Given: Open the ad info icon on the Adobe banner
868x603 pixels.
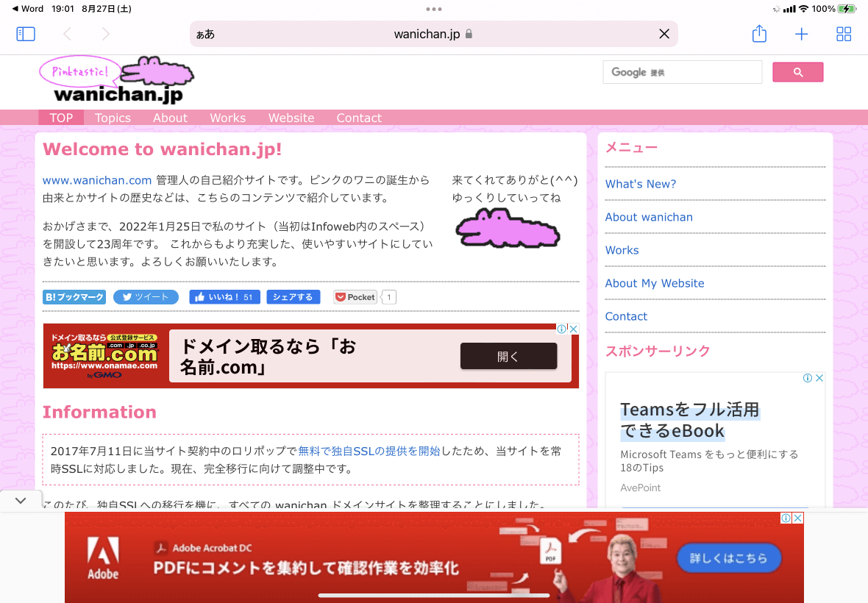Looking at the screenshot, I should (x=786, y=518).
